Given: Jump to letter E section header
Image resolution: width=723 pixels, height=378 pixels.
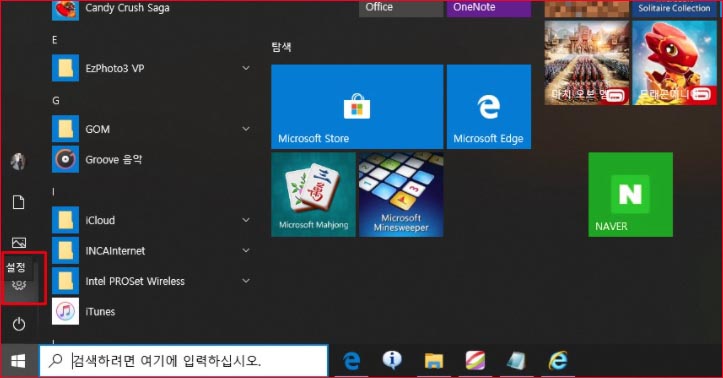Looking at the screenshot, I should pos(55,40).
